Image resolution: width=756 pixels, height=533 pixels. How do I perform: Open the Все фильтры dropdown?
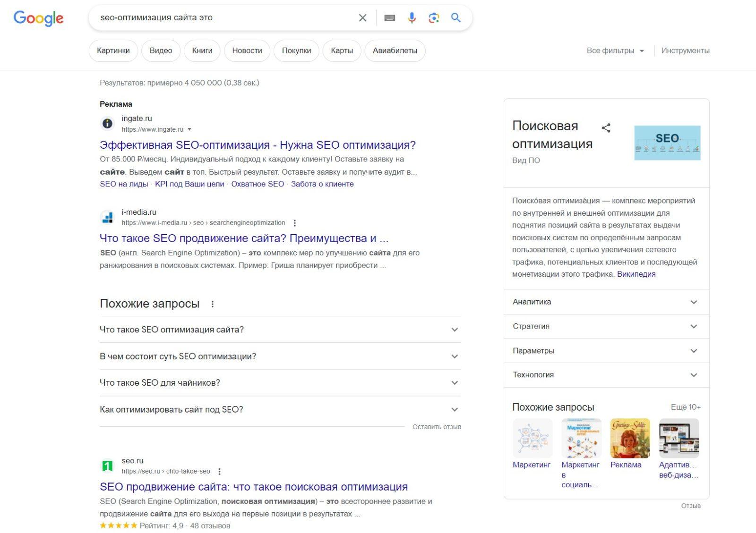(615, 51)
